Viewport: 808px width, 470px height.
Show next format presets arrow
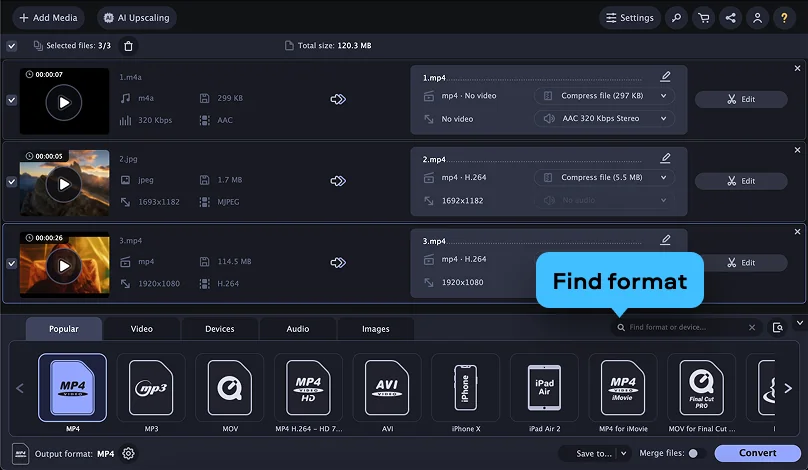tap(788, 388)
